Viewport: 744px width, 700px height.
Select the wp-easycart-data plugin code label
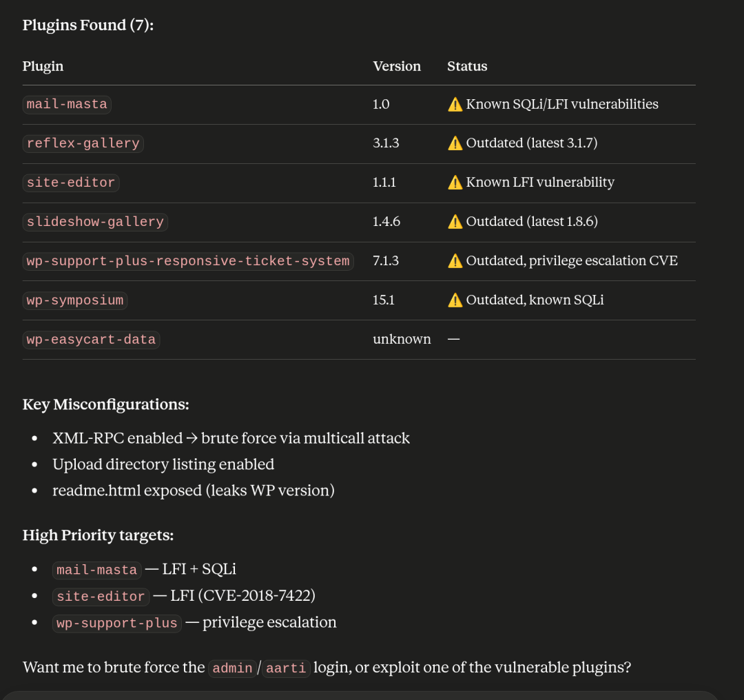pos(91,340)
